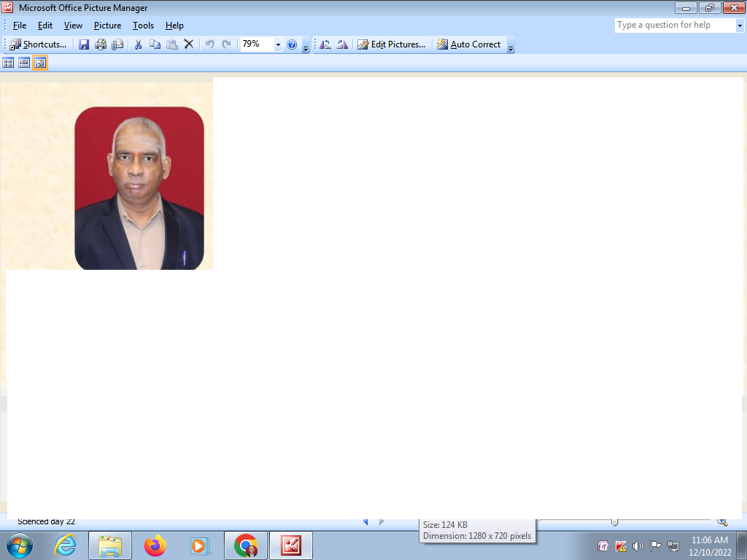Click the Copy icon in toolbar
The image size is (747, 560).
(x=155, y=44)
